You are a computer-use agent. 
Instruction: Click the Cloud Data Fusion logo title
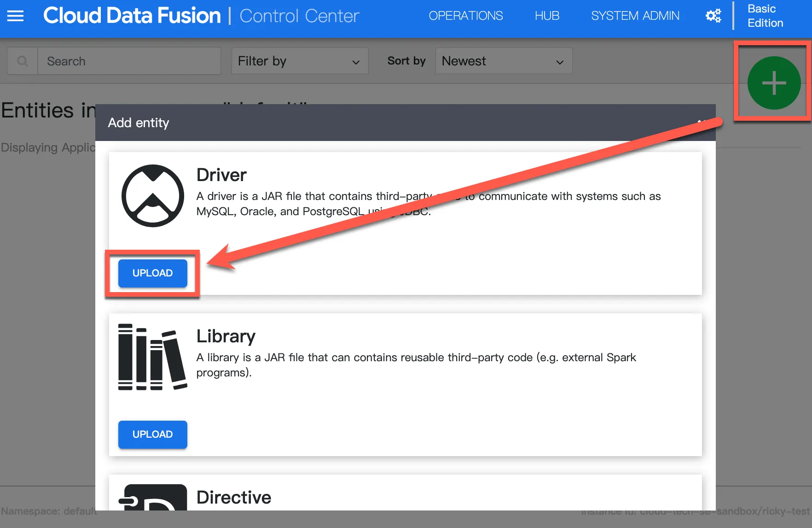(132, 16)
